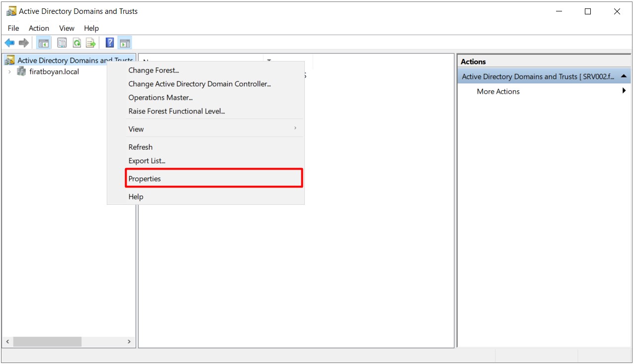This screenshot has width=634, height=364.
Task: Open Properties from the context menu
Action: pos(213,179)
